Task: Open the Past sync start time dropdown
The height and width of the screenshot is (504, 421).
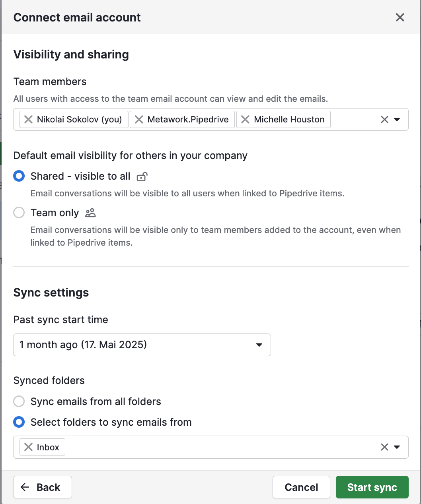Action: [x=142, y=345]
